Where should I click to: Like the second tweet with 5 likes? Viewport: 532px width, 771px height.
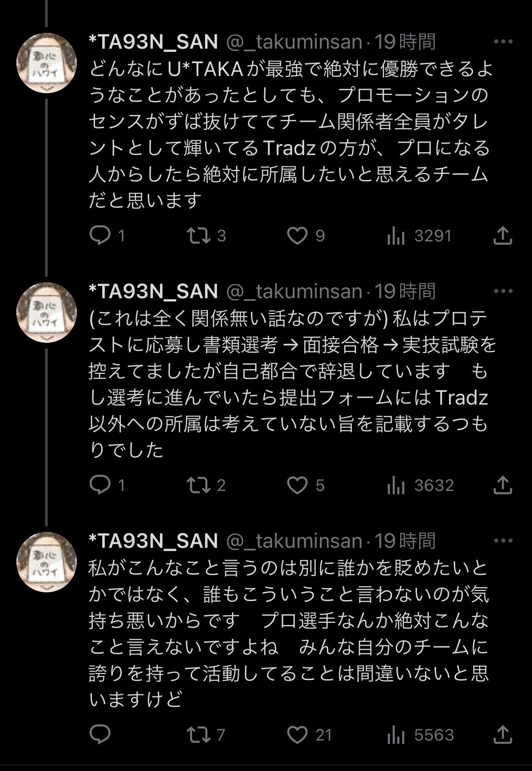[297, 485]
